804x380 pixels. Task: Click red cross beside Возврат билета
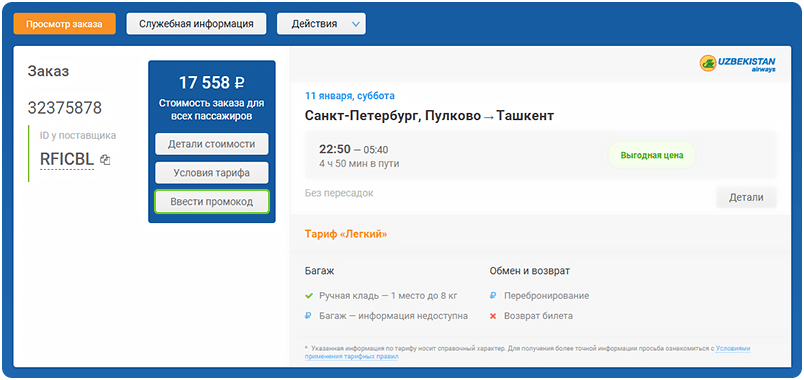point(493,316)
